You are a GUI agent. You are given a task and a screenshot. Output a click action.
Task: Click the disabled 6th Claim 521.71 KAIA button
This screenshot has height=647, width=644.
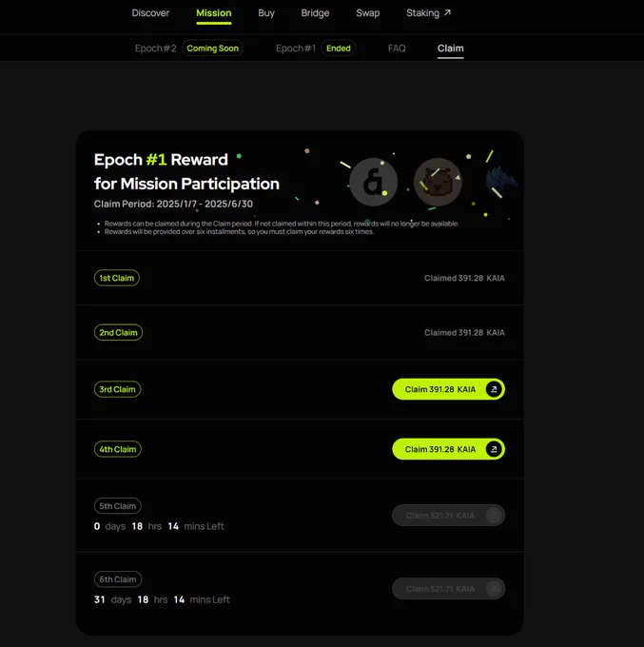(x=448, y=589)
